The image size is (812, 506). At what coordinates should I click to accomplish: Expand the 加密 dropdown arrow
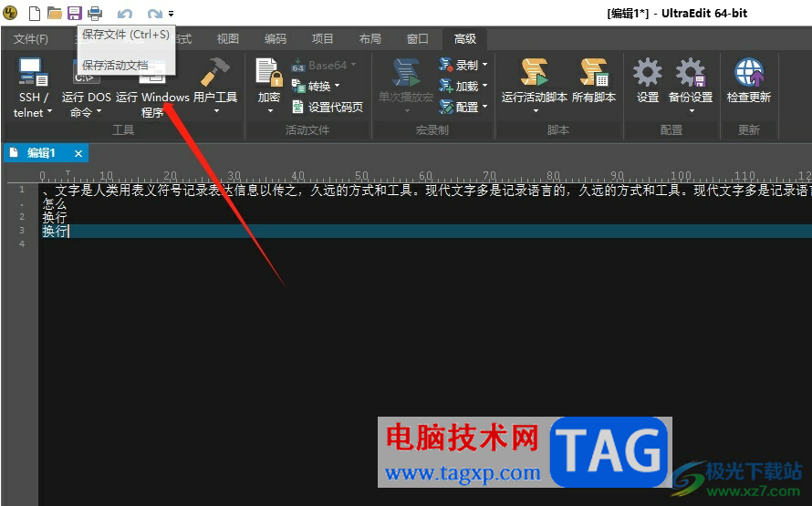270,110
